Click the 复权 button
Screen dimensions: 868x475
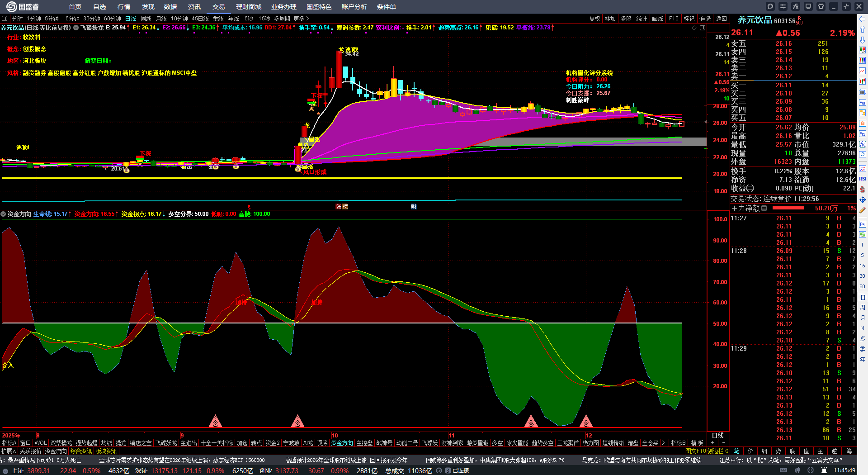tap(594, 19)
